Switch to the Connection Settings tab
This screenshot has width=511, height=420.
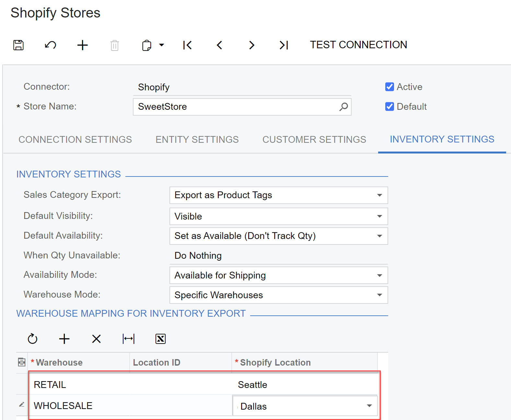pos(75,140)
